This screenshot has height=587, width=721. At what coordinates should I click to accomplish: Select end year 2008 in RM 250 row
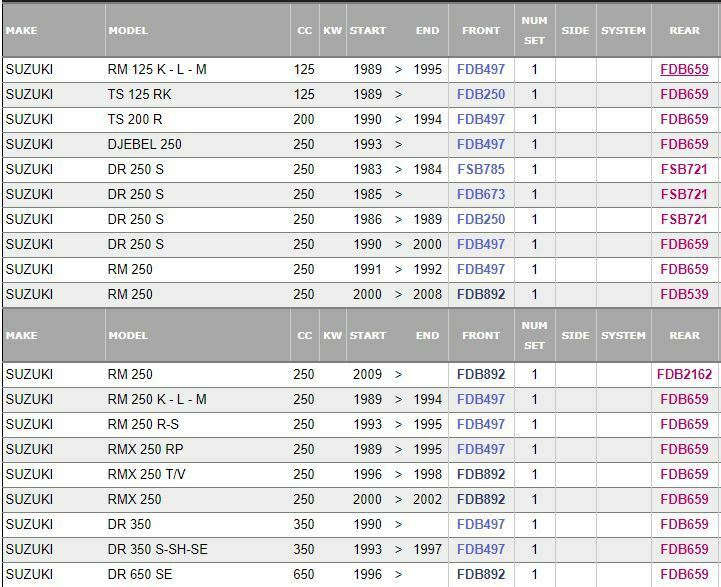click(x=427, y=294)
